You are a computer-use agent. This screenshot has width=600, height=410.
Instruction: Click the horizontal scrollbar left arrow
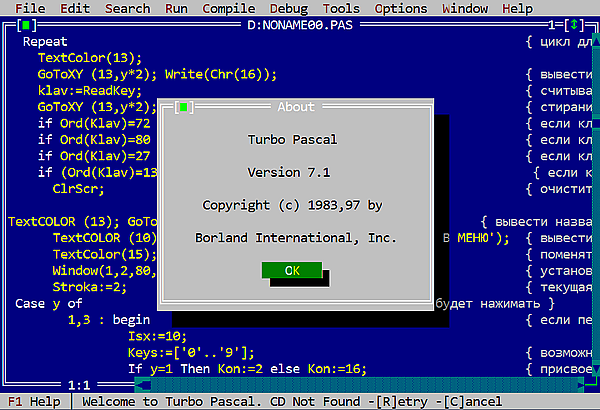[x=143, y=385]
